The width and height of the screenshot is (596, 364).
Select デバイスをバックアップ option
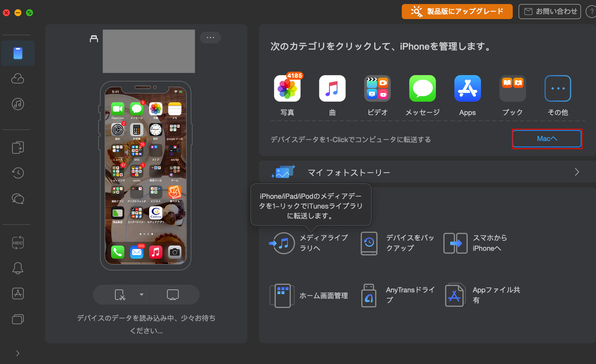tap(398, 243)
